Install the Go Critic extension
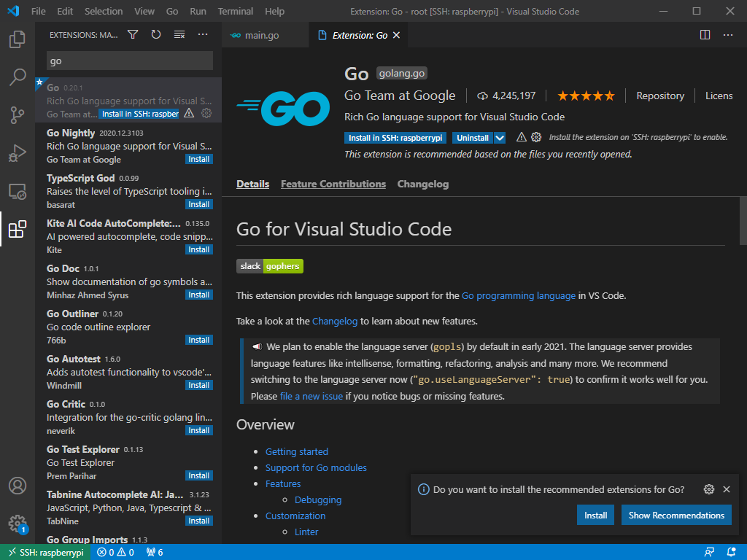This screenshot has height=560, width=747. click(x=198, y=430)
